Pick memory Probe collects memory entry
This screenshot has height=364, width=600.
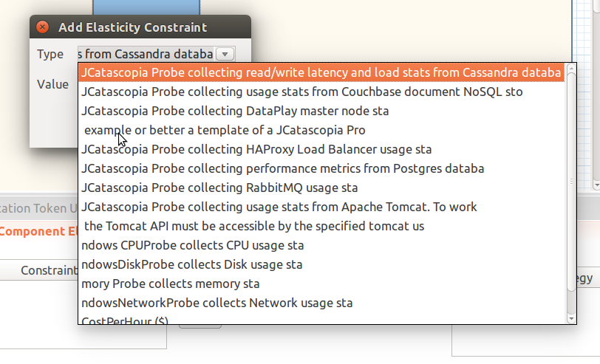pyautogui.click(x=171, y=284)
